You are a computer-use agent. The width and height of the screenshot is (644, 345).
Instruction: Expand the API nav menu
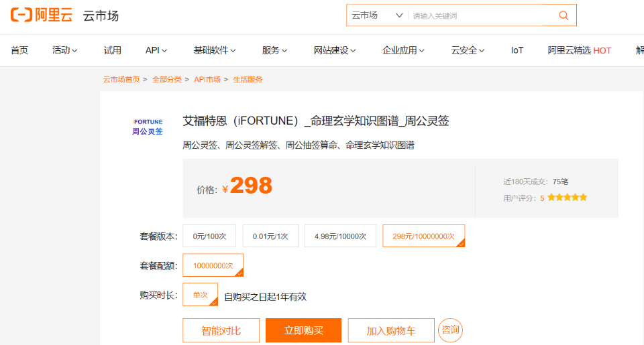(x=156, y=50)
